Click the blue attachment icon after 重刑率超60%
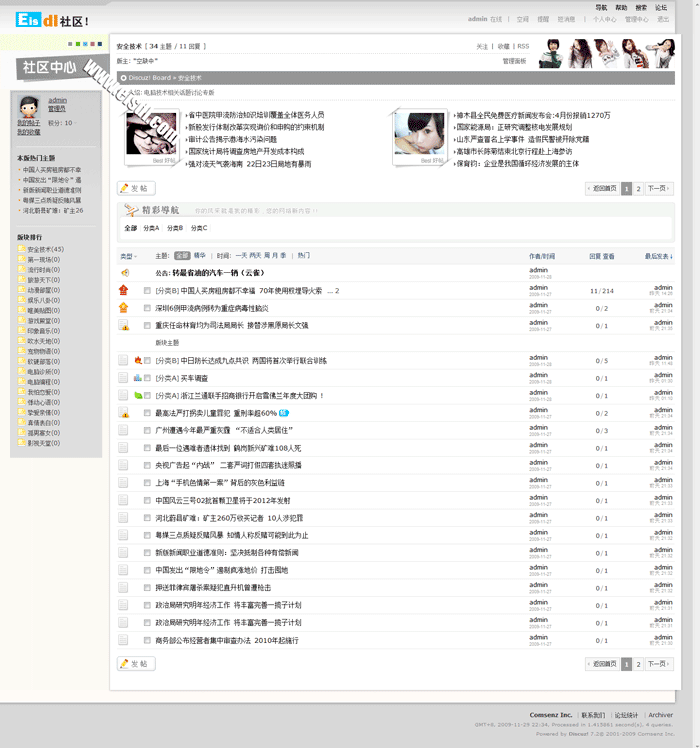700x748 pixels. coord(284,413)
